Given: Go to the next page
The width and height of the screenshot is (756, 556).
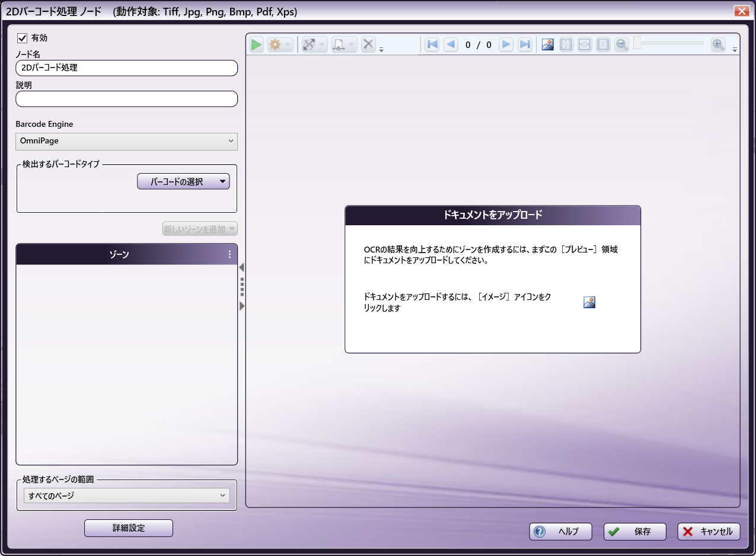Looking at the screenshot, I should point(506,44).
